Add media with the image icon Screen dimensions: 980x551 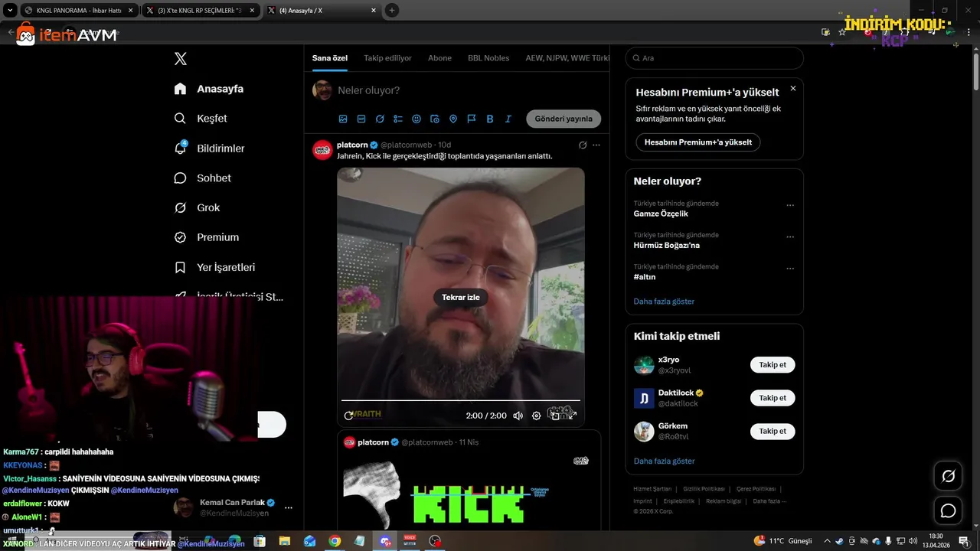[343, 119]
